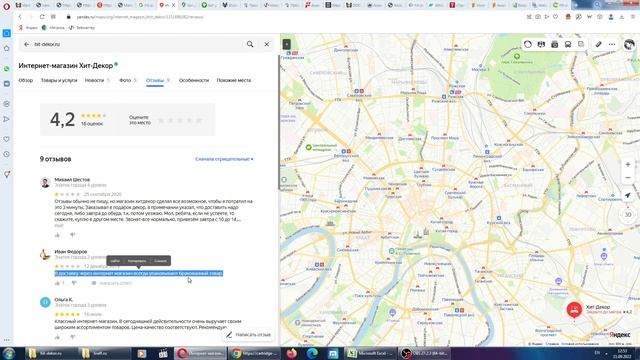Switch to the Chrome window in taskbar

click(x=254, y=353)
